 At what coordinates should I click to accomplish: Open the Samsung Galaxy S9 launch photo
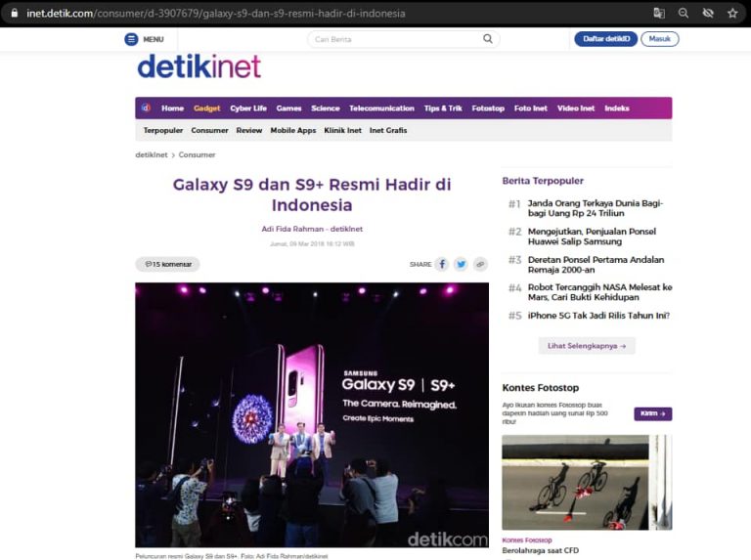tap(312, 415)
